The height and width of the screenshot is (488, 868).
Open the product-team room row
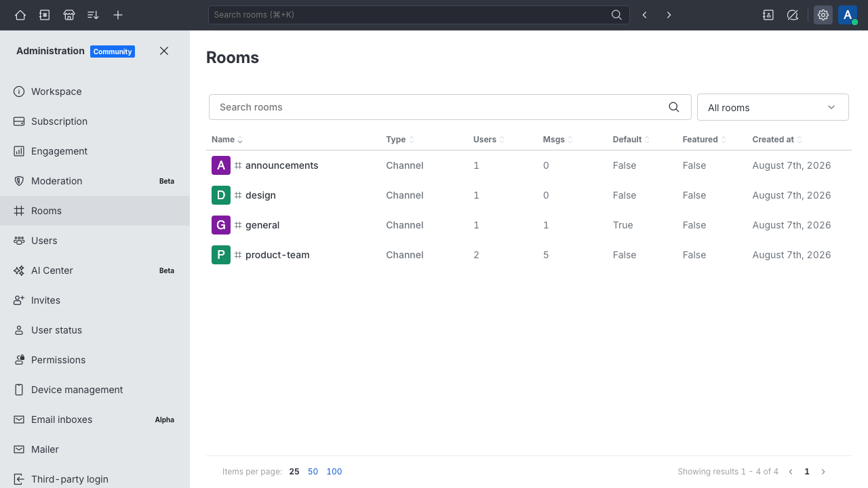coord(529,255)
